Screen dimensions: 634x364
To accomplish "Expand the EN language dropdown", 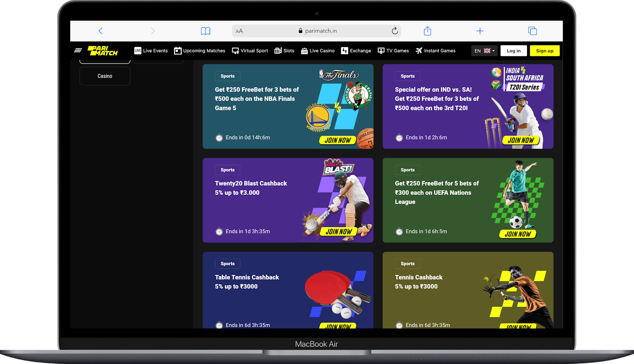I will [x=484, y=51].
